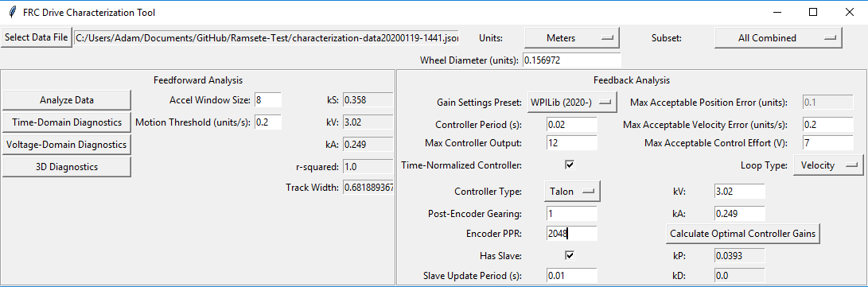Toggle the Has Slave checkbox

[569, 255]
